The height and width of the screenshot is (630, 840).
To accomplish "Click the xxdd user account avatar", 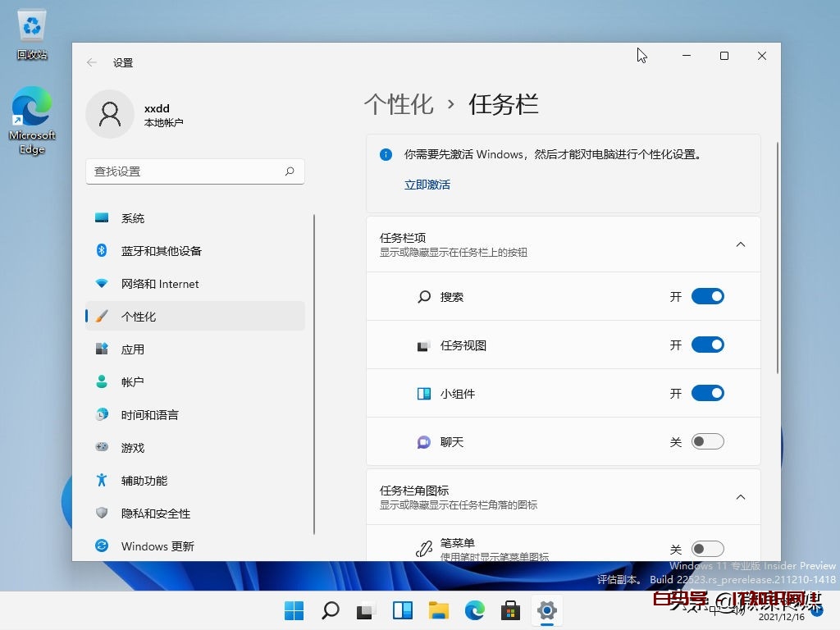I will pyautogui.click(x=110, y=114).
